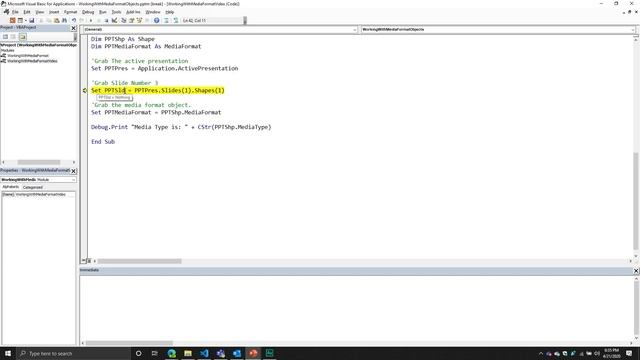This screenshot has width=640, height=360.
Task: Switch to the Alphabetic properties tab
Action: pos(11,187)
